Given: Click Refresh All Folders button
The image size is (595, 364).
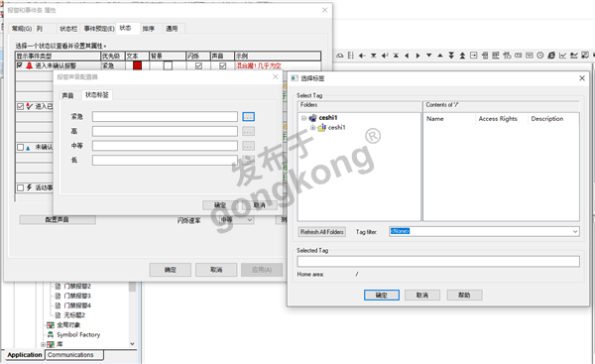Looking at the screenshot, I should click(321, 231).
